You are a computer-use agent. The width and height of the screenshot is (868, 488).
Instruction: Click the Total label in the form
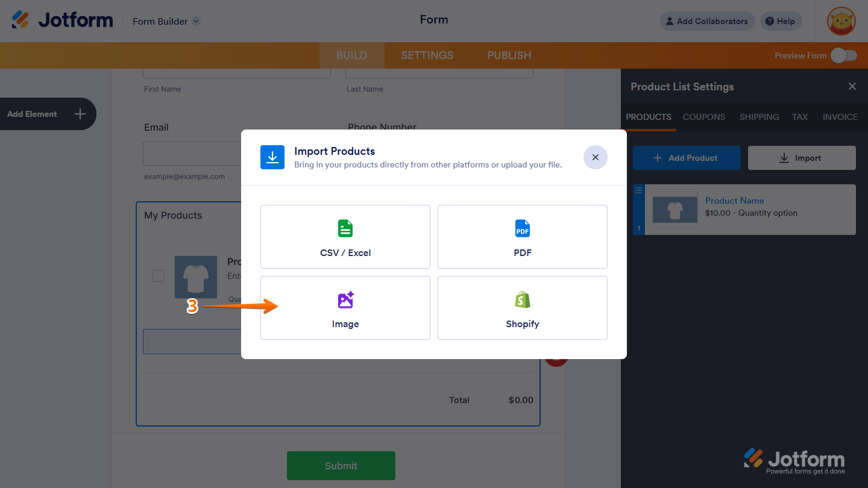tap(459, 400)
